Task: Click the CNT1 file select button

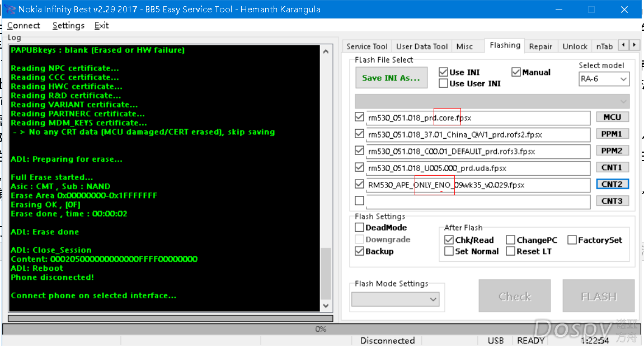Action: point(612,167)
